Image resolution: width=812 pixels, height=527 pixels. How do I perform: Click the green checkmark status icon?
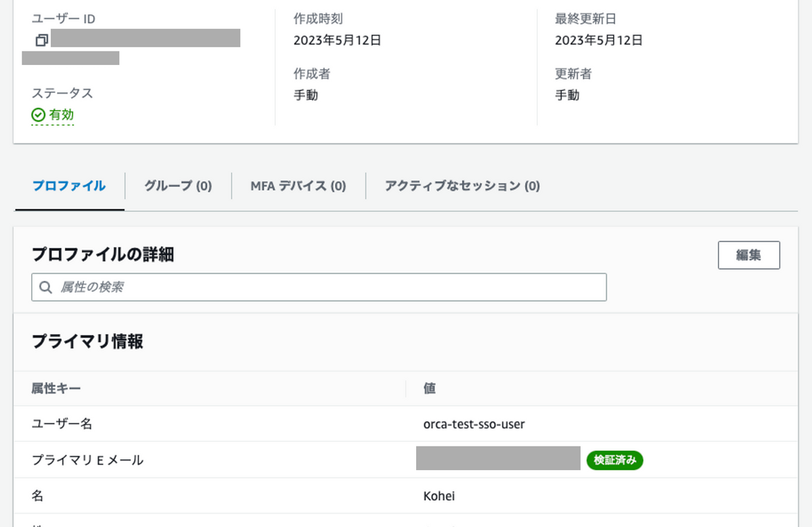click(39, 115)
